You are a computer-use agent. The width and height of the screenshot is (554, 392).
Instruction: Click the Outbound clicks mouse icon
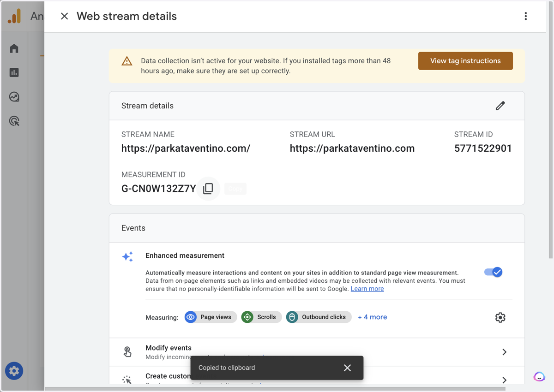point(292,317)
